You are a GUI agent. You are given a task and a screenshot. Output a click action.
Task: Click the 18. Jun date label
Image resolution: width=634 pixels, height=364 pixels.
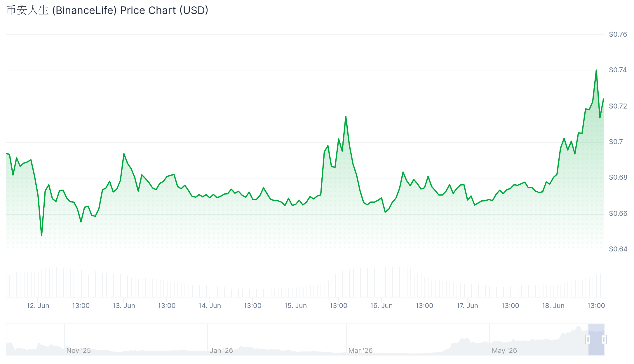pos(553,306)
